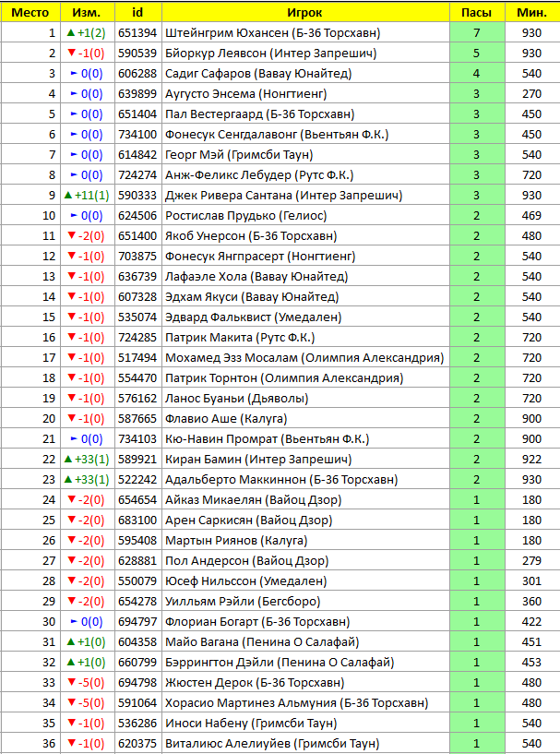Screen dimensions: 560x754
Task: Select player Адальберто Маккиннон (Б-36 Торсхавн)
Action: (281, 479)
